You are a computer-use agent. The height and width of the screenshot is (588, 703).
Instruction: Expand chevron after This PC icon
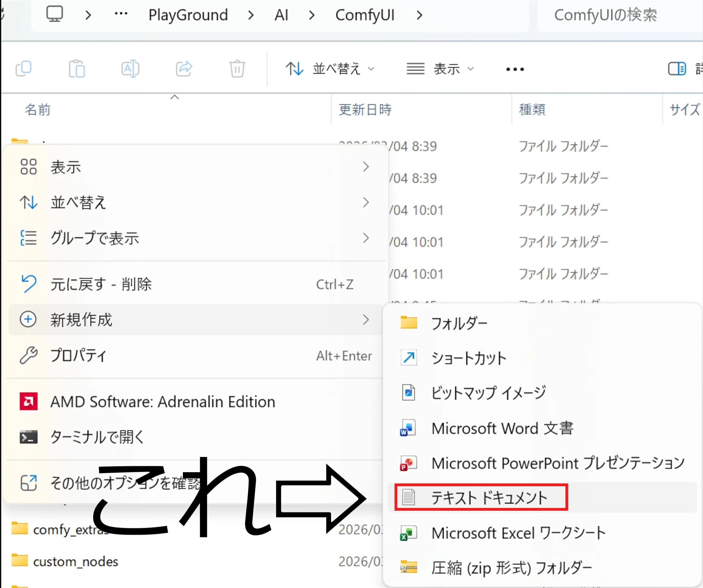click(x=88, y=15)
